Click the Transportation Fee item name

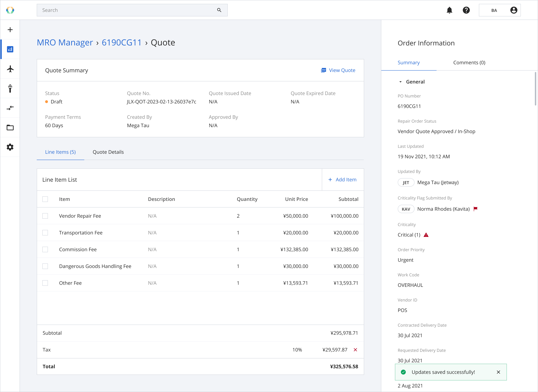point(81,233)
